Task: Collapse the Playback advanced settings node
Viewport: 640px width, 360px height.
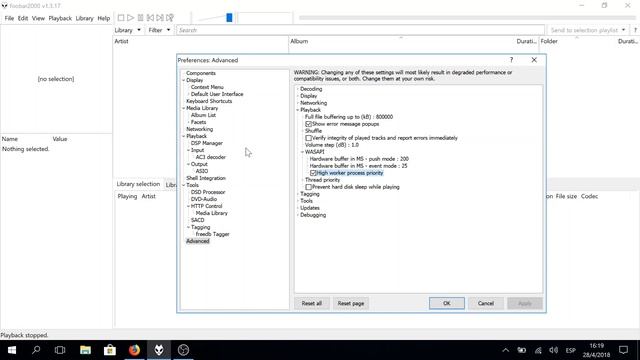Action: [298, 110]
